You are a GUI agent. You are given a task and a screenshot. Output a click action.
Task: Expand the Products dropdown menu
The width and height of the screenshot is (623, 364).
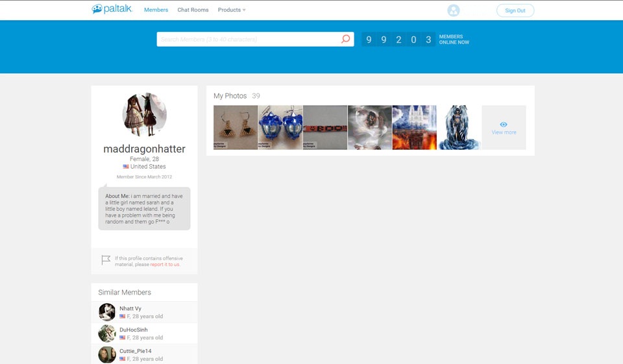(x=232, y=10)
